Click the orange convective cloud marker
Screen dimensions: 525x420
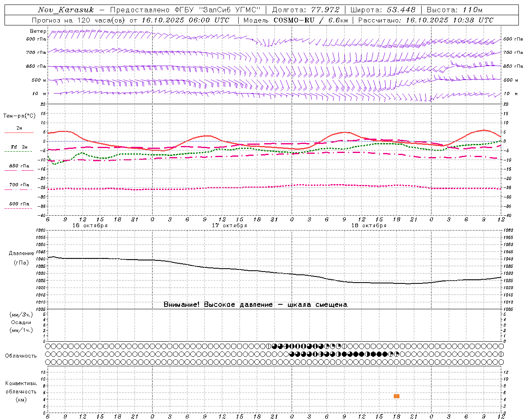point(397,396)
